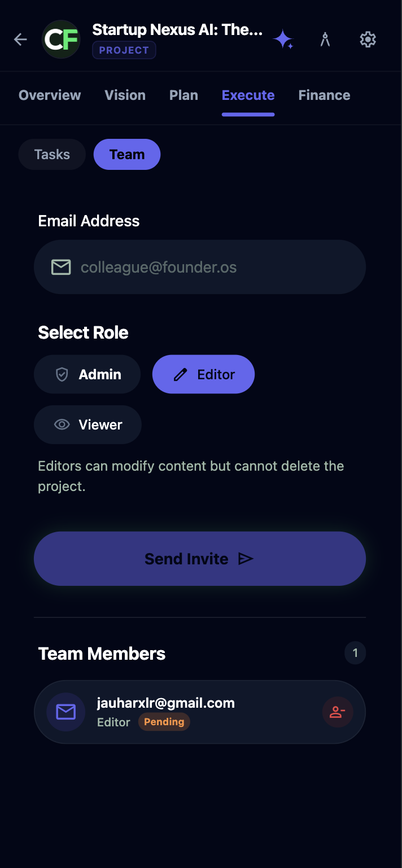Click the Pending status badge
This screenshot has width=402, height=868.
tap(164, 722)
